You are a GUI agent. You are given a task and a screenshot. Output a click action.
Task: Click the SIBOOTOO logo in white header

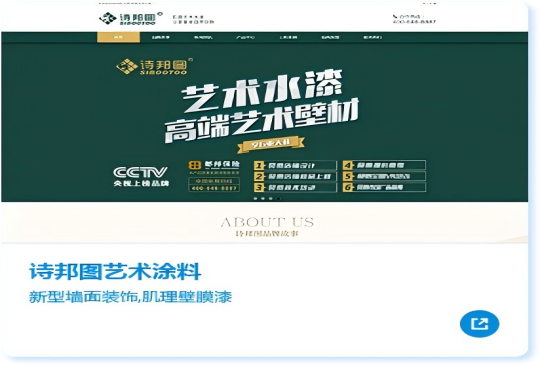[x=131, y=19]
